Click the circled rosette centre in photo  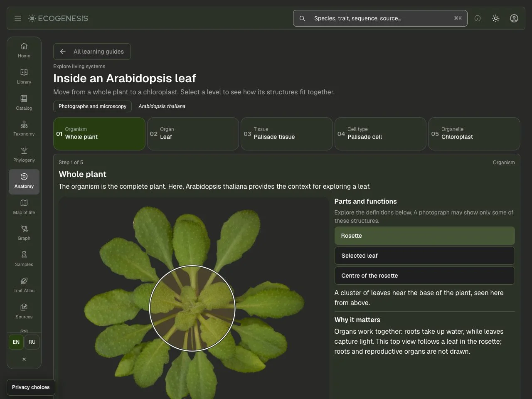point(192,308)
